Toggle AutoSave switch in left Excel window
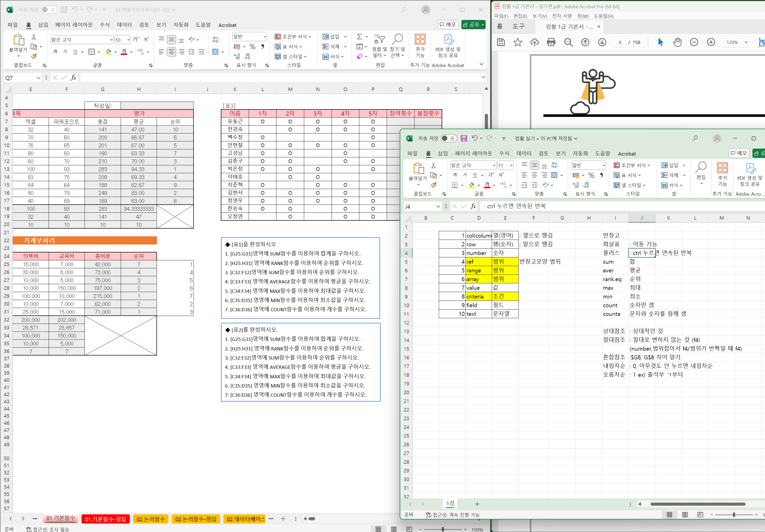 click(49, 10)
